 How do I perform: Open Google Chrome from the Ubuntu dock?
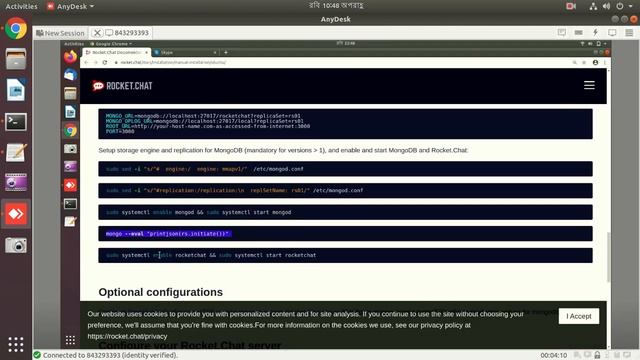coord(16,29)
